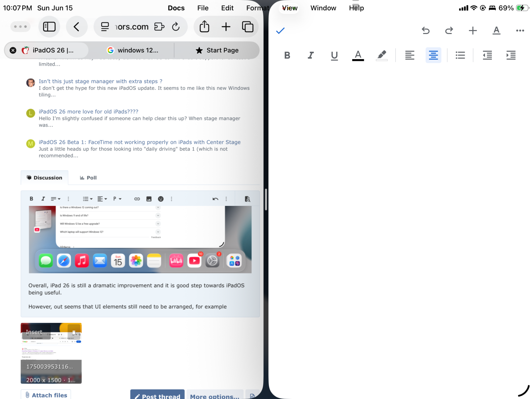
Task: Open the Window menu
Action: pos(323,8)
